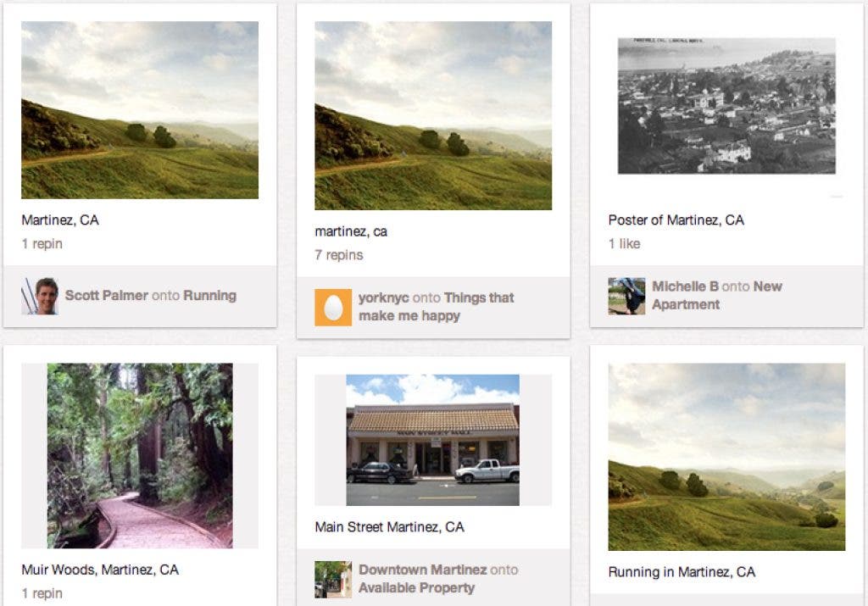Open the New Apartment board link
The image size is (868, 606).
coord(717,295)
